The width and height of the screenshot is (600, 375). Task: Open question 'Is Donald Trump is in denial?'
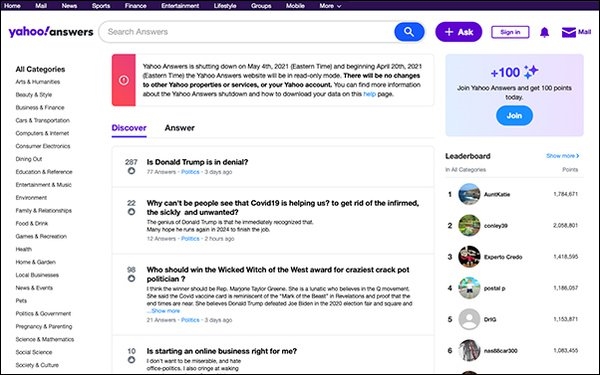[x=197, y=162]
